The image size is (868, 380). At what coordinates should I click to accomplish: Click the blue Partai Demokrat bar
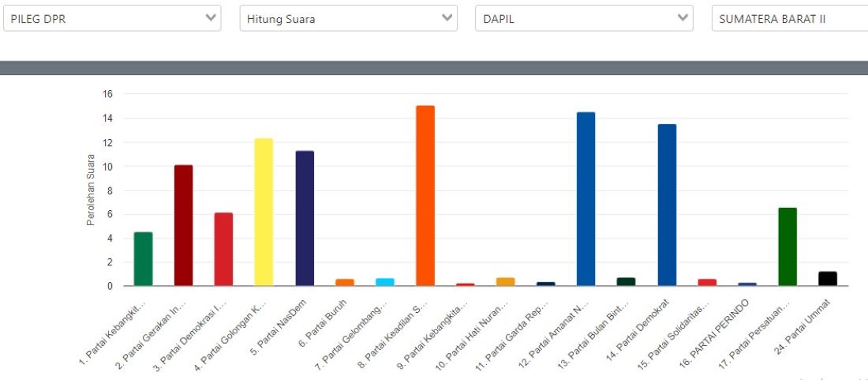tap(667, 205)
